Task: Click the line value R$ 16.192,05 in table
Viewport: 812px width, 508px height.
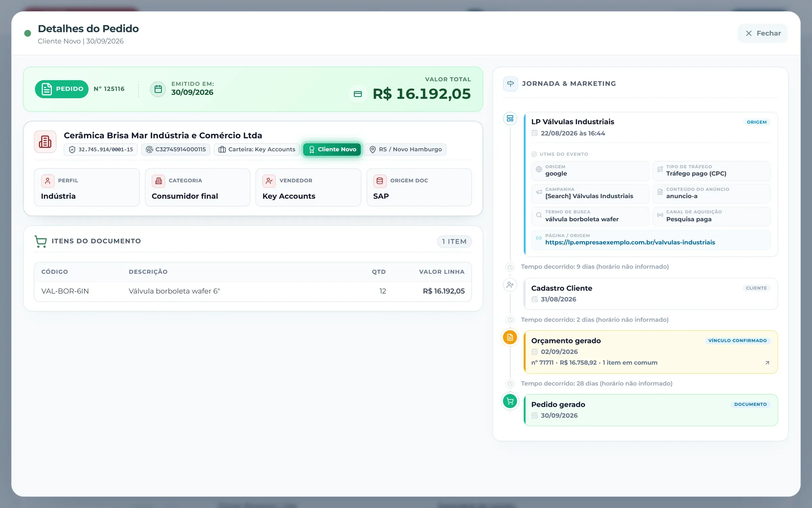Action: tap(444, 291)
